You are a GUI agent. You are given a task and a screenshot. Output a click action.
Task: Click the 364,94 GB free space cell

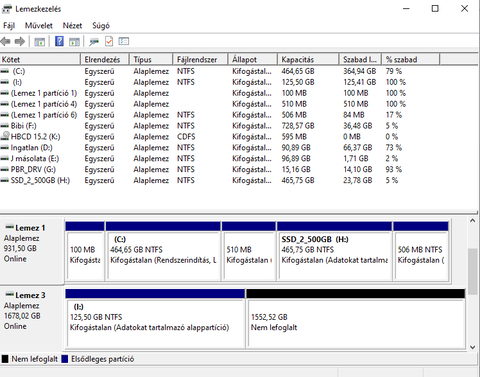click(x=359, y=71)
